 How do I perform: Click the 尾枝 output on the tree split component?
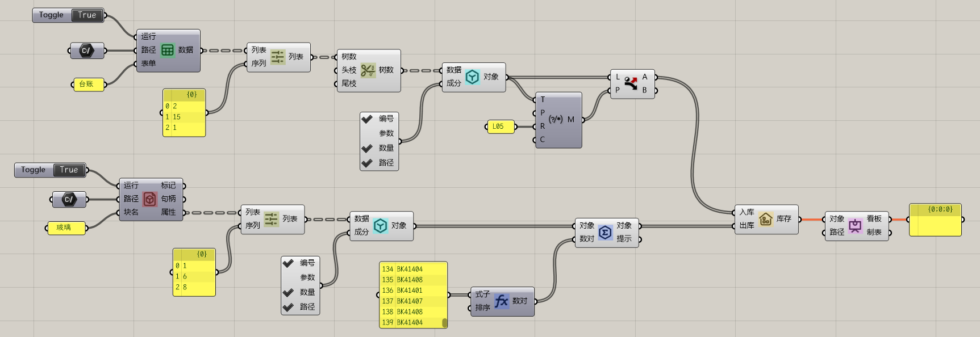[349, 83]
